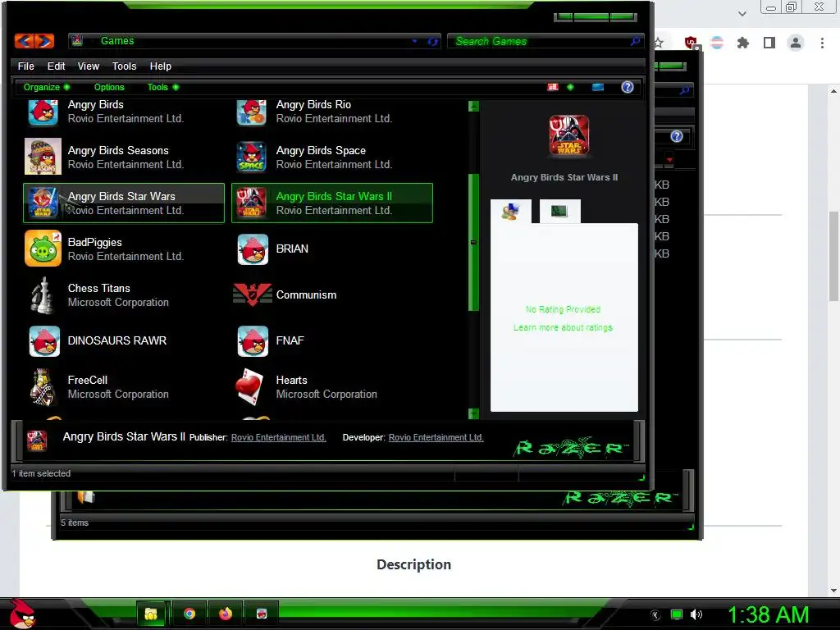Image resolution: width=840 pixels, height=630 pixels.
Task: Toggle the Chrome side panel icon
Action: click(769, 43)
